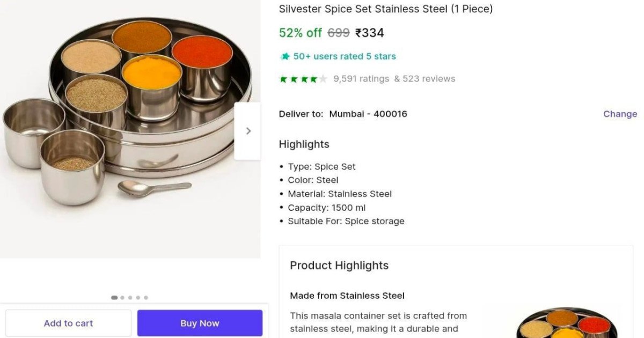The image size is (644, 338).
Task: Open the 9,591 ratings link
Action: (361, 79)
